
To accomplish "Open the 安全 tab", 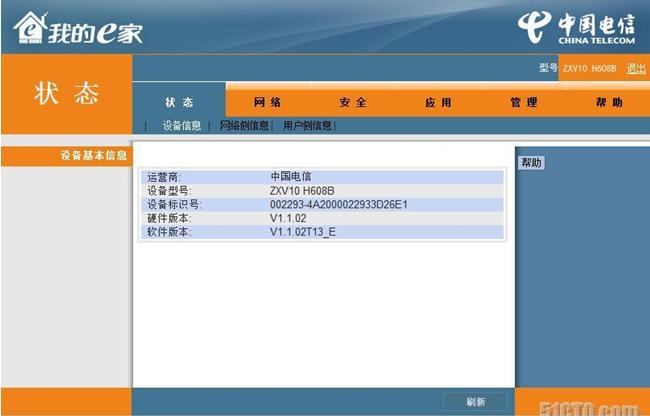I will tap(352, 103).
